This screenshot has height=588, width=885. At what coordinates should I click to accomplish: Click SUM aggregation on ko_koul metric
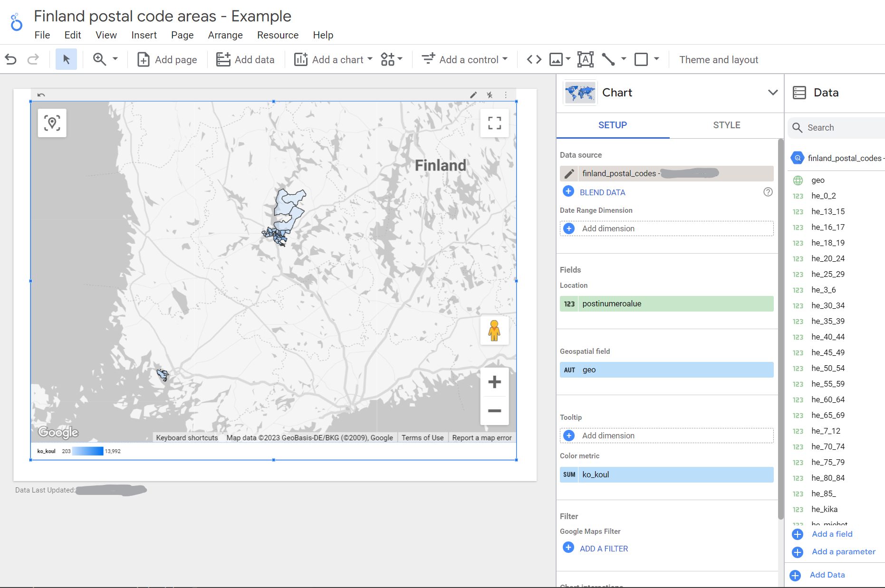pyautogui.click(x=569, y=475)
